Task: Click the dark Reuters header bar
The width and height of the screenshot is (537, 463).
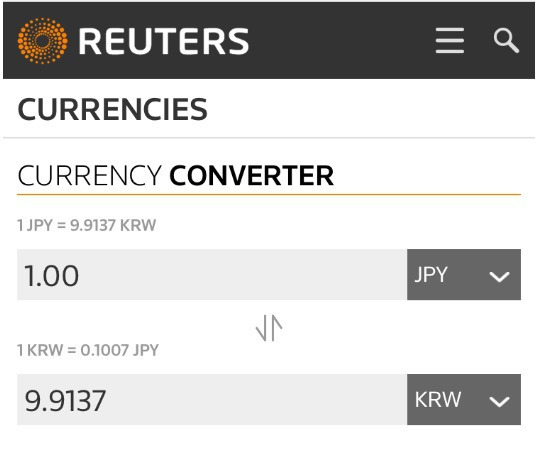Action: [269, 40]
